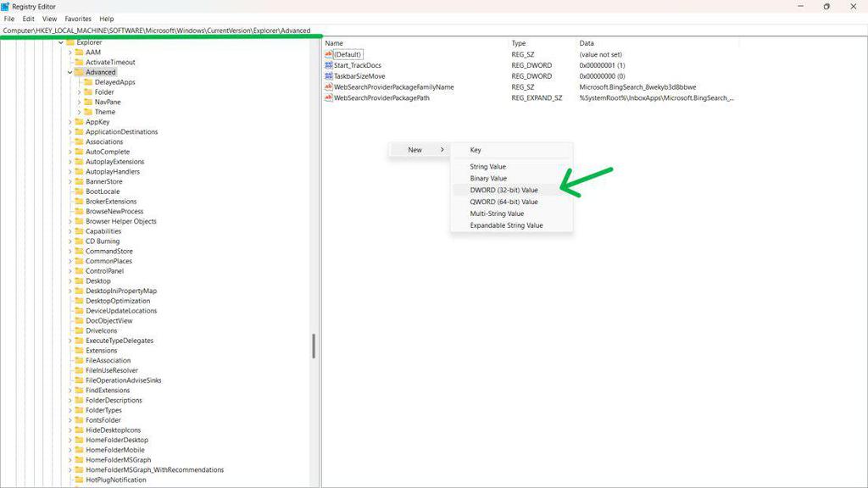This screenshot has width=868, height=488.
Task: Select the DelayedApps folder icon
Action: coord(88,82)
